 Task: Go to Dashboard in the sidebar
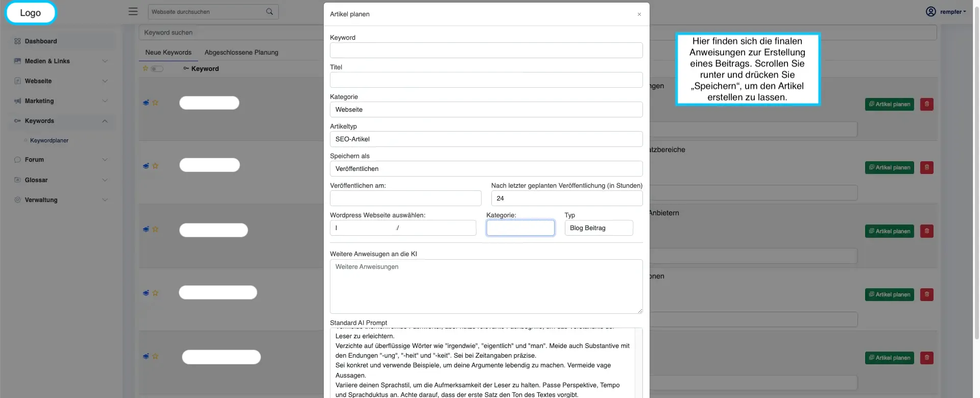[x=41, y=41]
